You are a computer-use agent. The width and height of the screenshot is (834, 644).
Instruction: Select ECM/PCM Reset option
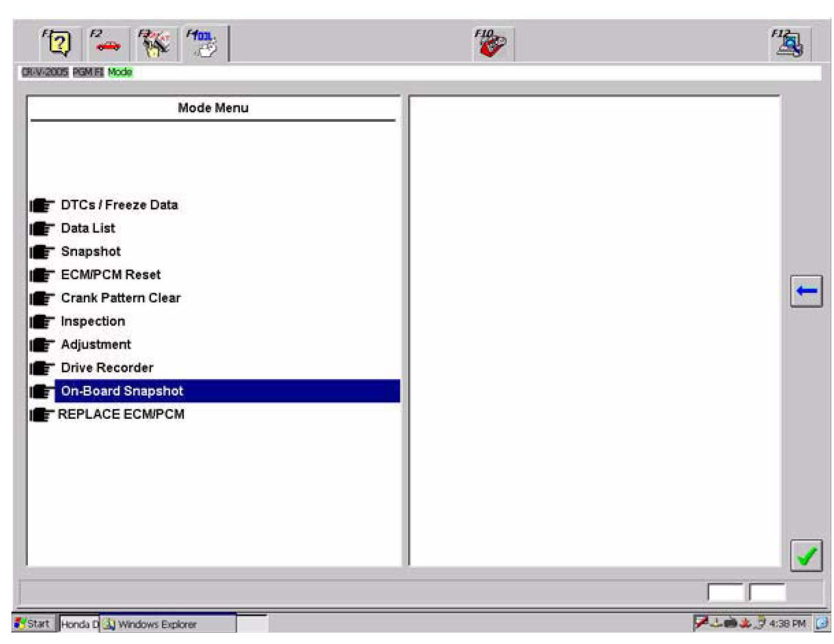pyautogui.click(x=111, y=275)
